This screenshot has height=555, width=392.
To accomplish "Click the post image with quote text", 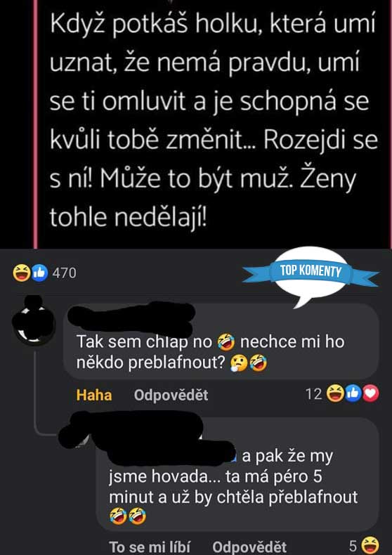I will click(x=212, y=124).
